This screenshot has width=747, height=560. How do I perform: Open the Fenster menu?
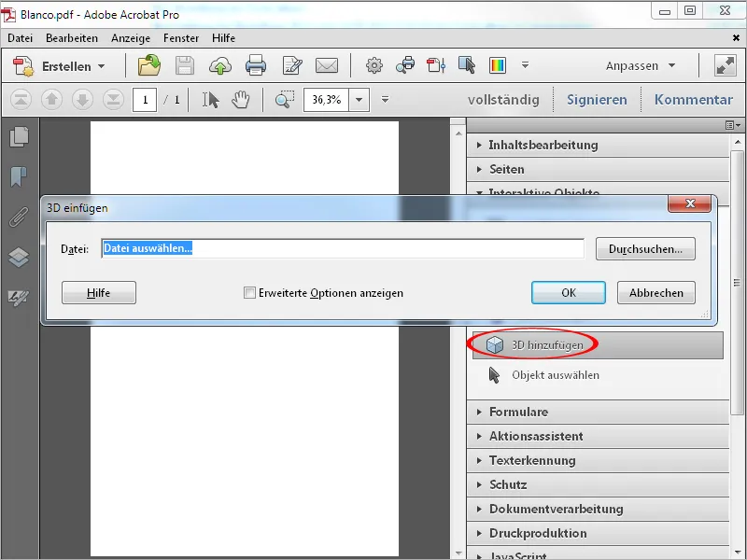click(181, 38)
